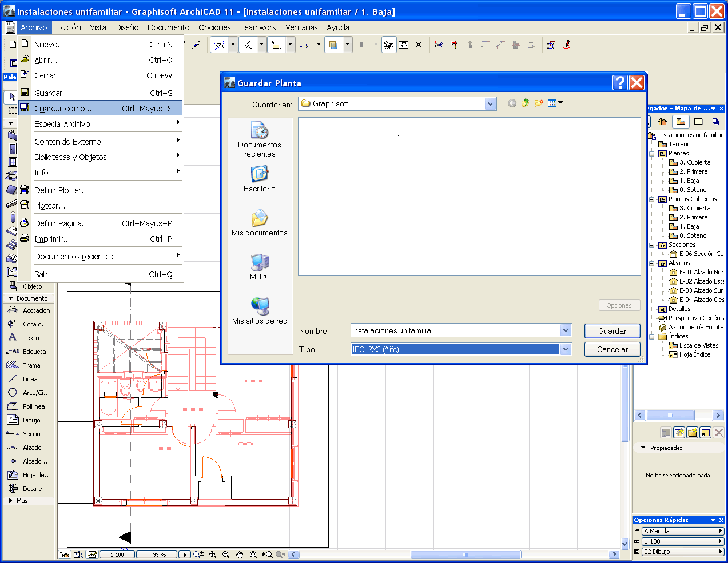This screenshot has width=728, height=563.
Task: Click the zoom-out magnifier in bottom bar
Action: click(226, 554)
